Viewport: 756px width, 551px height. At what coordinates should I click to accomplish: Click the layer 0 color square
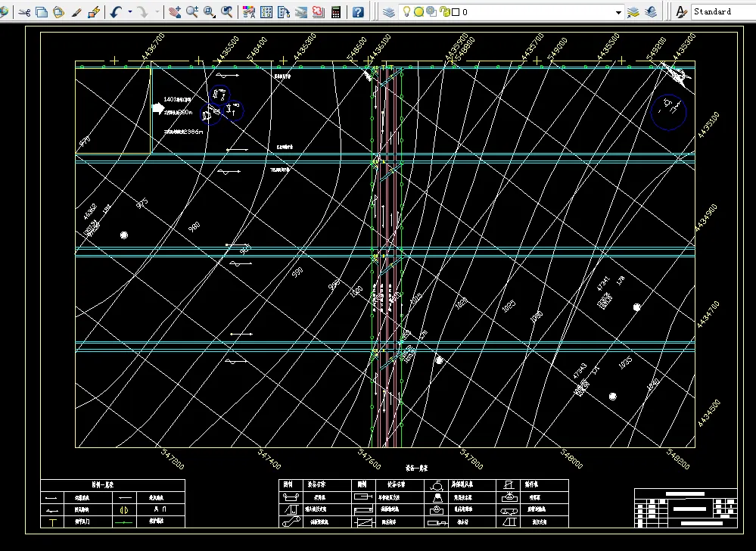456,12
